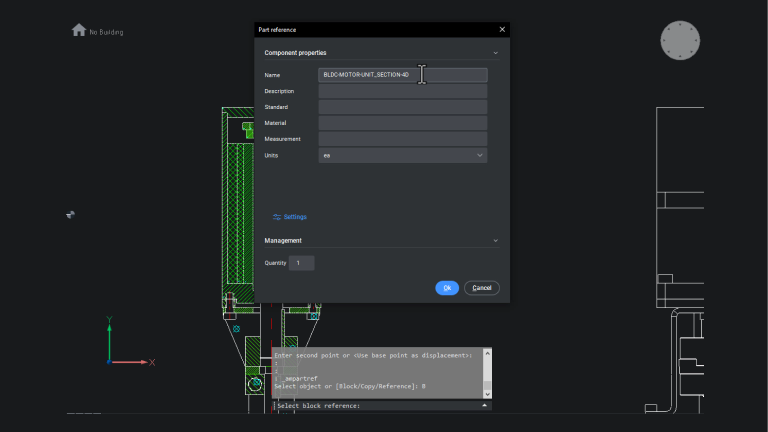Expand the command line history arrow
Screen dimensions: 768x432
(485, 406)
